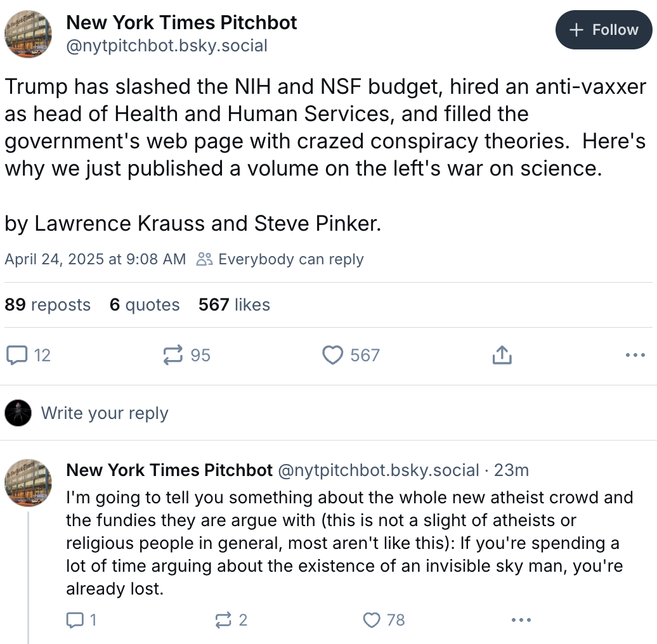The width and height of the screenshot is (657, 644).
Task: Repost the invisible sky man reply
Action: tap(223, 620)
